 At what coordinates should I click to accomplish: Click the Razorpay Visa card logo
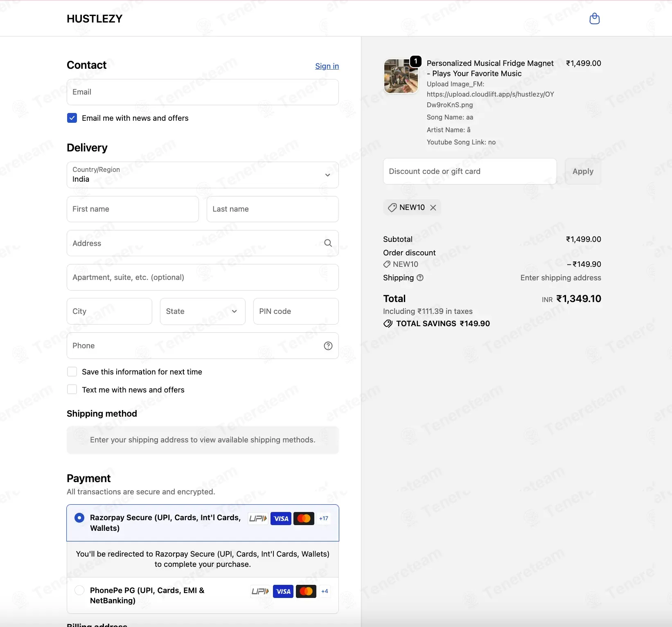(x=281, y=519)
